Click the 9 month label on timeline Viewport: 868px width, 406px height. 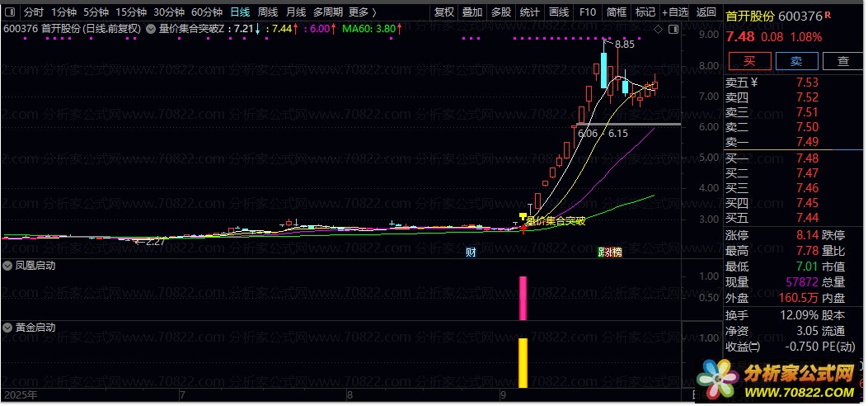click(503, 395)
